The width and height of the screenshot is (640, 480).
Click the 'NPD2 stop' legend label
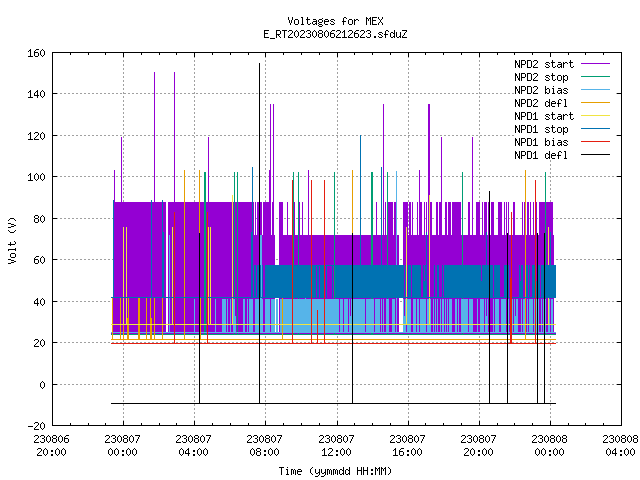click(541, 77)
